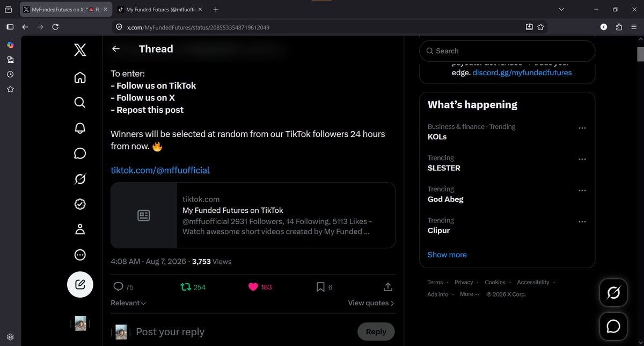
Task: Close the TikTok browser tab
Action: (199, 10)
